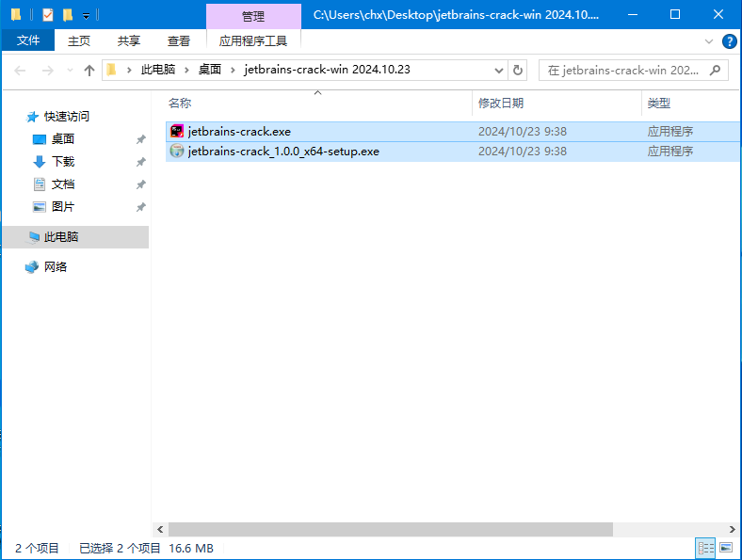Maximize the explorer window

[675, 15]
